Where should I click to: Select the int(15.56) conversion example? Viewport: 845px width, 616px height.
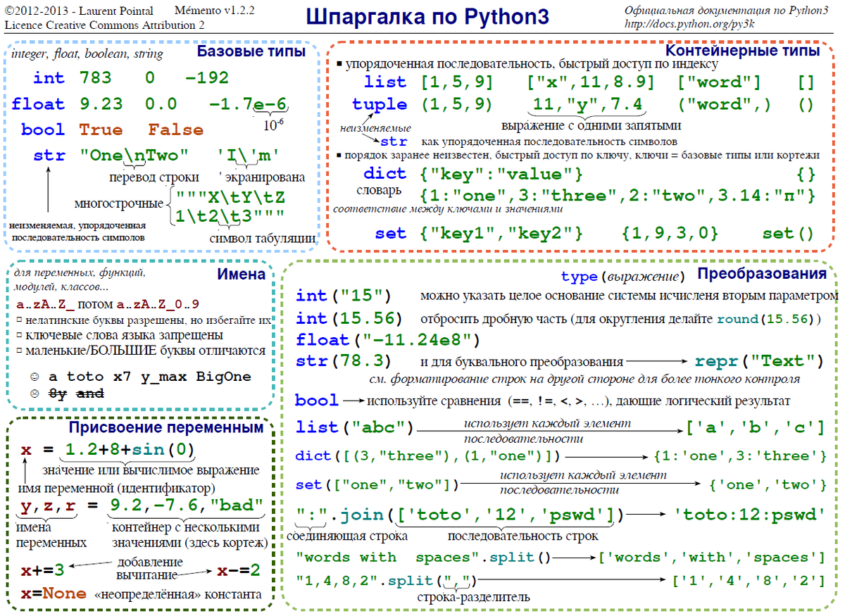pyautogui.click(x=349, y=318)
